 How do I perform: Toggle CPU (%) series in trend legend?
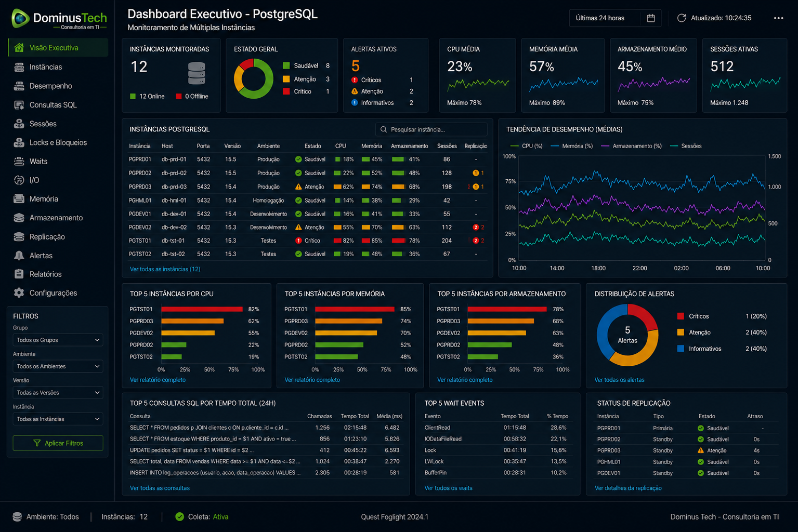[527, 146]
